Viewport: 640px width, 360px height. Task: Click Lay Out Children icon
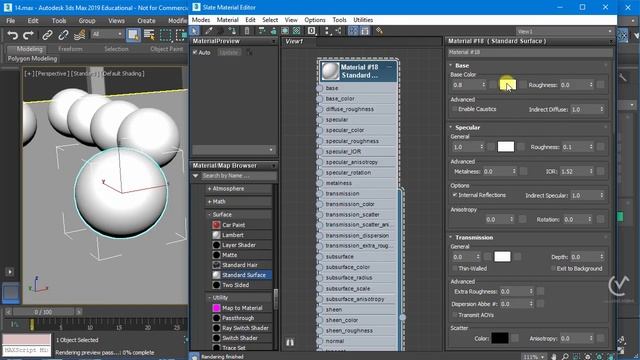pyautogui.click(x=338, y=31)
